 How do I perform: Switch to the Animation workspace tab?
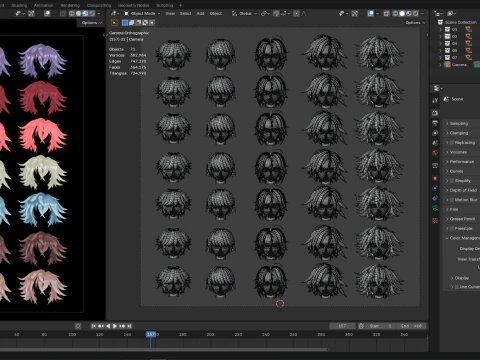(43, 5)
